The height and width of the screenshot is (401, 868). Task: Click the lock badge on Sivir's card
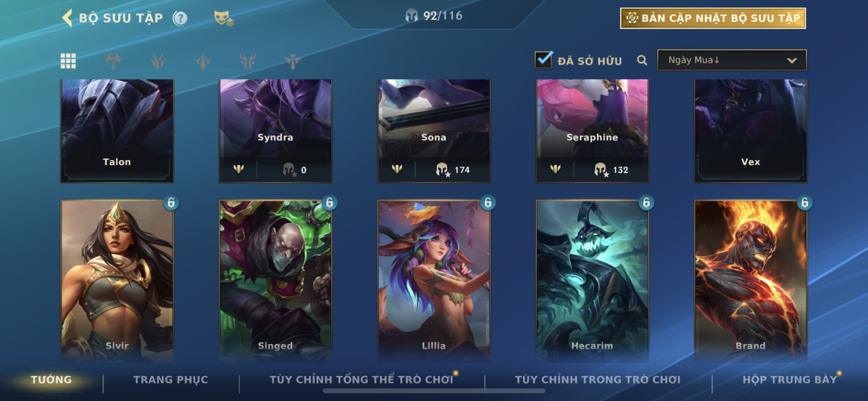(171, 202)
